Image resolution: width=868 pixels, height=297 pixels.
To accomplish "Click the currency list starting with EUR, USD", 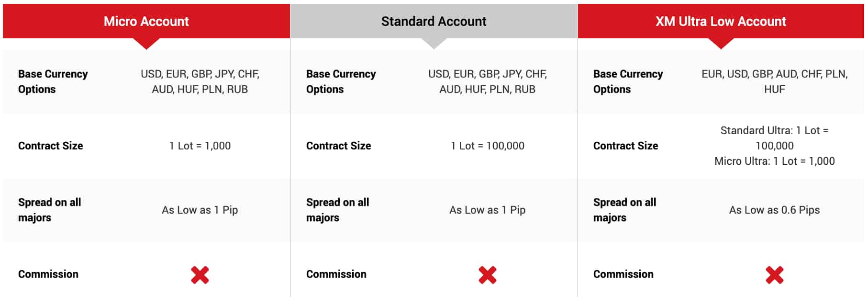I will (774, 81).
